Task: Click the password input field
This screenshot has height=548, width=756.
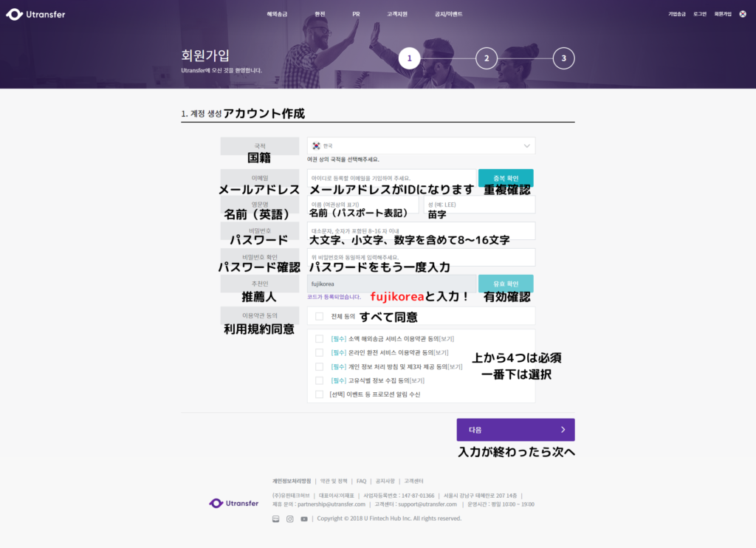Action: tap(421, 231)
